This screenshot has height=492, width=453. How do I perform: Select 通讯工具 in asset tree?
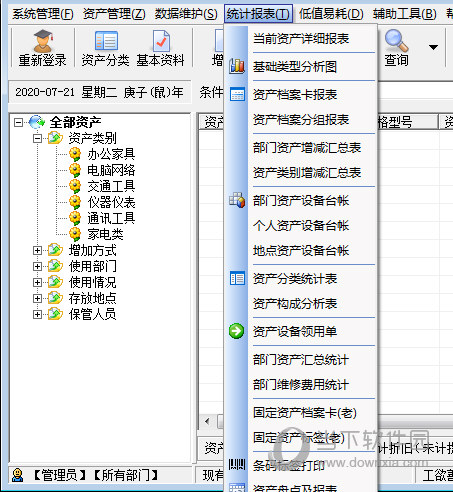click(111, 218)
